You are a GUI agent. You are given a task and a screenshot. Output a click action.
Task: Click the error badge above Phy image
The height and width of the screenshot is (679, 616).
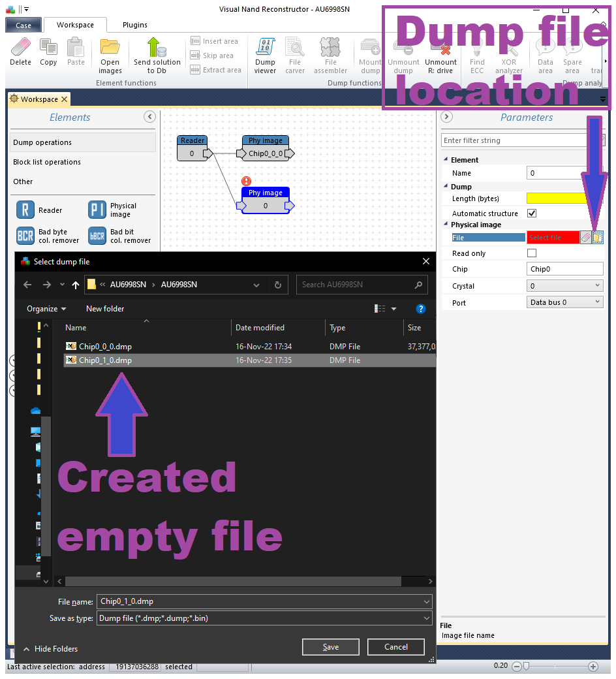pyautogui.click(x=246, y=181)
